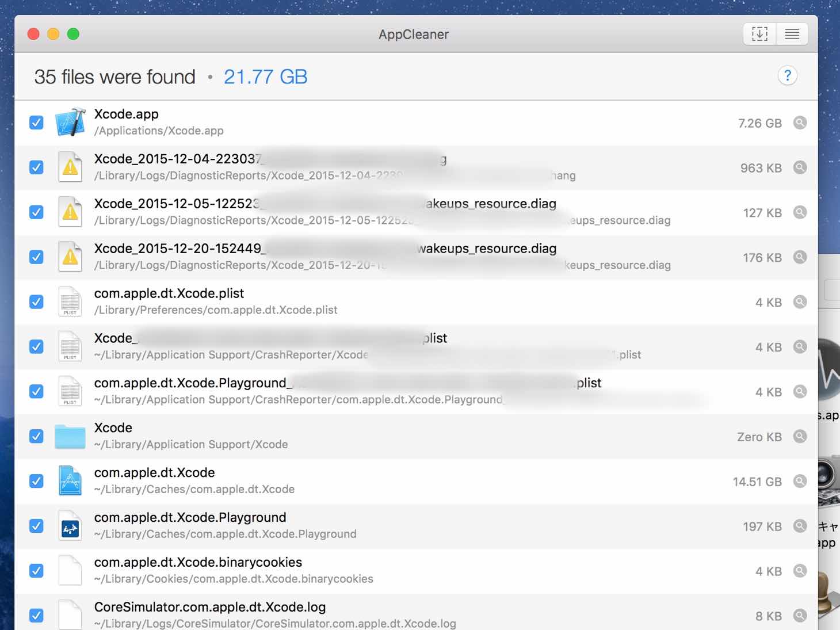Reveal Xcode.app in Finder via magnifier
The width and height of the screenshot is (840, 630).
pos(800,123)
